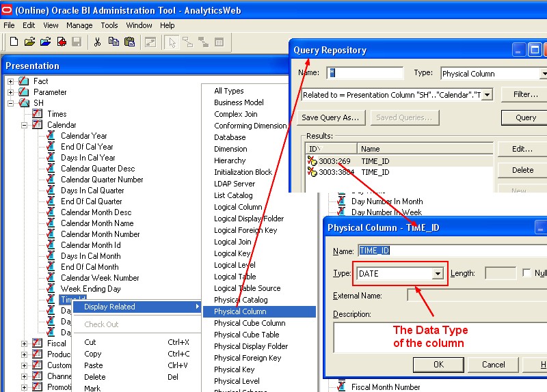This screenshot has width=547, height=392.
Task: Select Calendar Quarter Desc column
Action: click(x=98, y=169)
